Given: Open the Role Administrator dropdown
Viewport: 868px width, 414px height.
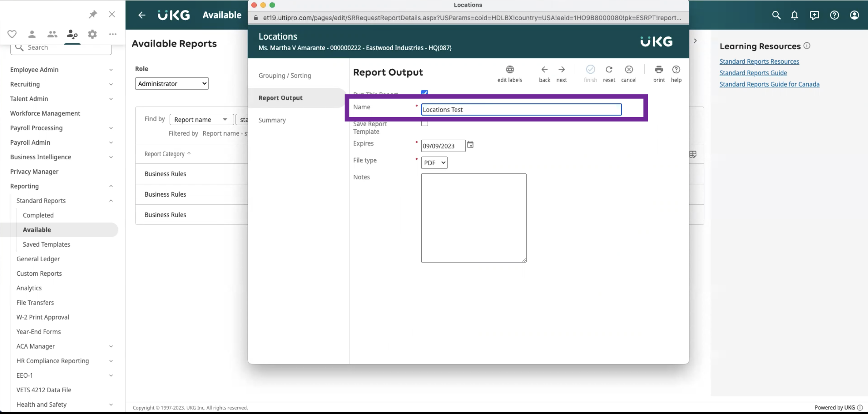Looking at the screenshot, I should tap(172, 84).
